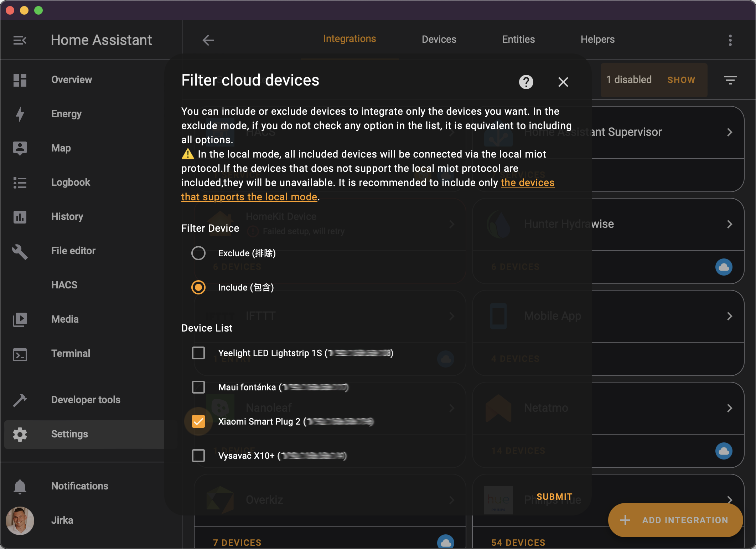Image resolution: width=756 pixels, height=549 pixels.
Task: Show the 1 disabled integration
Action: point(681,80)
